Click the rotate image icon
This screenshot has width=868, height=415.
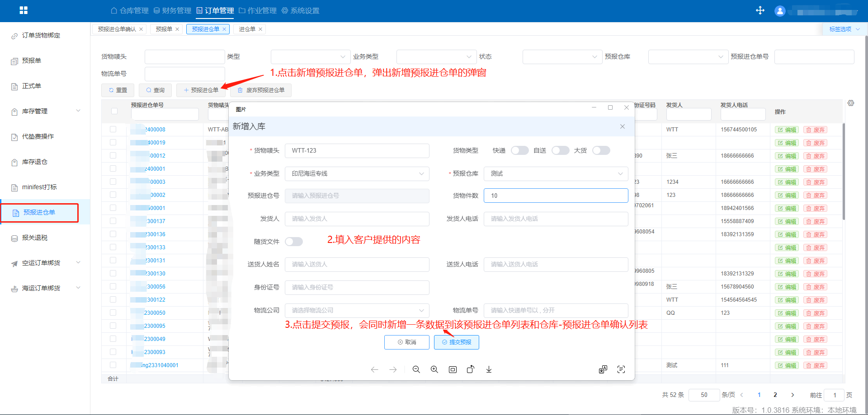click(471, 369)
